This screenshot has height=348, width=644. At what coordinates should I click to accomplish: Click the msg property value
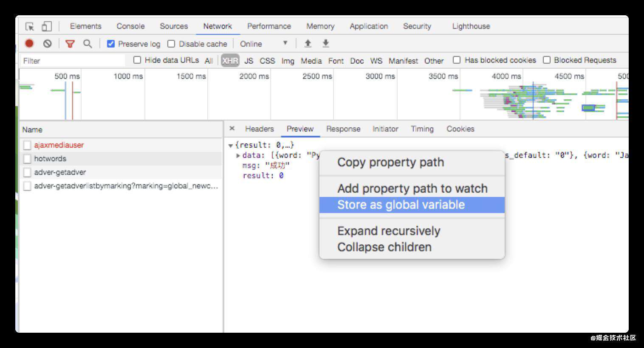pyautogui.click(x=277, y=166)
